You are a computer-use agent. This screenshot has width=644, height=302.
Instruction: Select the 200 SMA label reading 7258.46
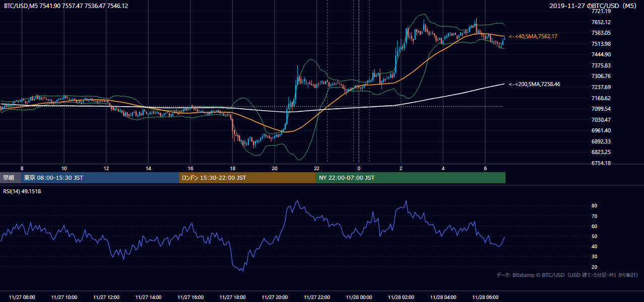point(535,84)
